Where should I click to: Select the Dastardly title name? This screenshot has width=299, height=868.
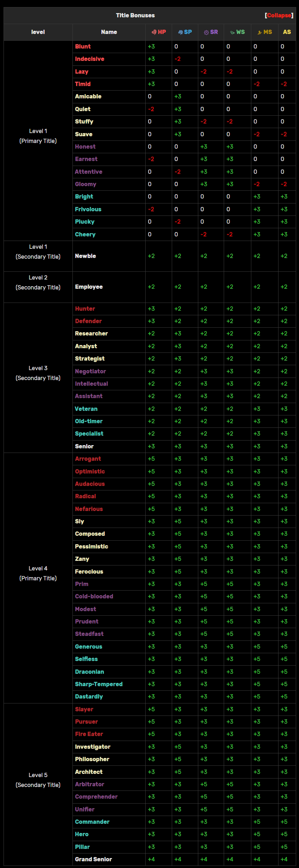click(x=89, y=697)
